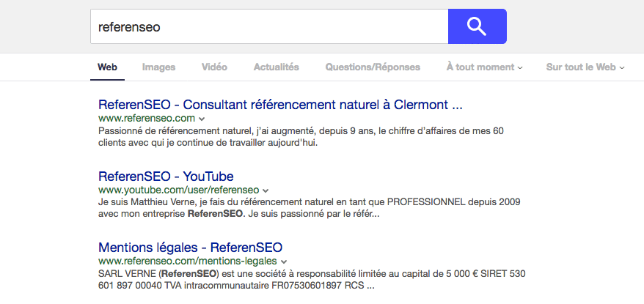Image resolution: width=644 pixels, height=304 pixels.
Task: Switch to the Web tab
Action: coord(107,67)
